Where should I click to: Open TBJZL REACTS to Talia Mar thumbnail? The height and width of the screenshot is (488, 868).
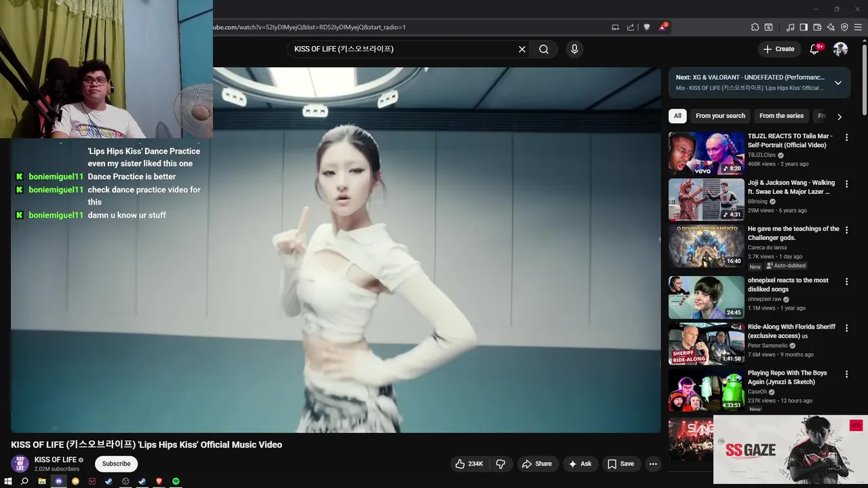(x=706, y=153)
